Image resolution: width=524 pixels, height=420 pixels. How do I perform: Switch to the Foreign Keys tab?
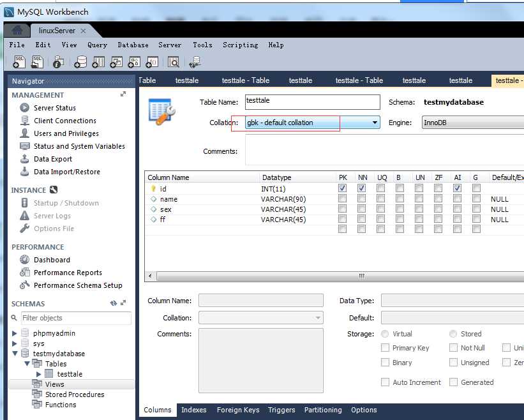(x=238, y=410)
